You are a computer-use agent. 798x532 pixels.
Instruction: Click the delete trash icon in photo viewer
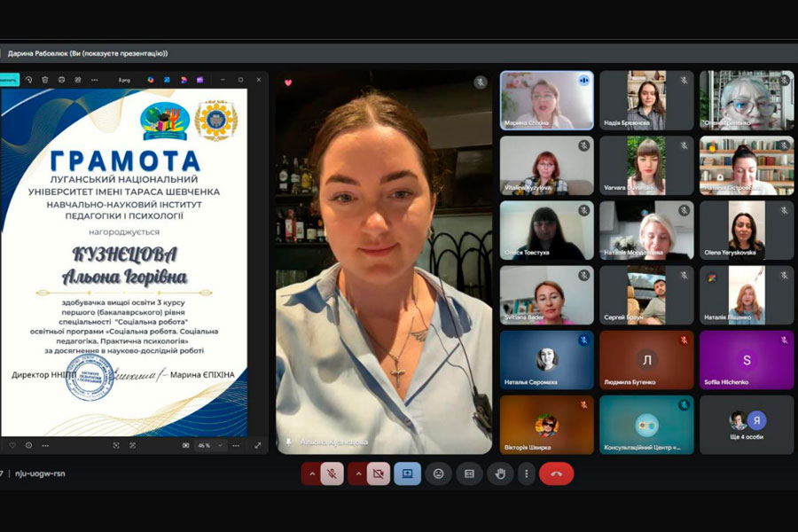45,80
